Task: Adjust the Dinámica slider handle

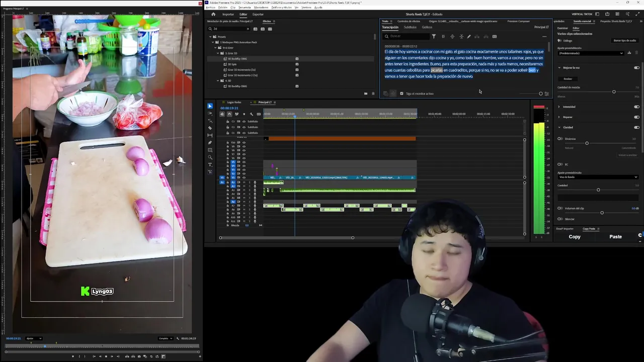Action: 587,143
